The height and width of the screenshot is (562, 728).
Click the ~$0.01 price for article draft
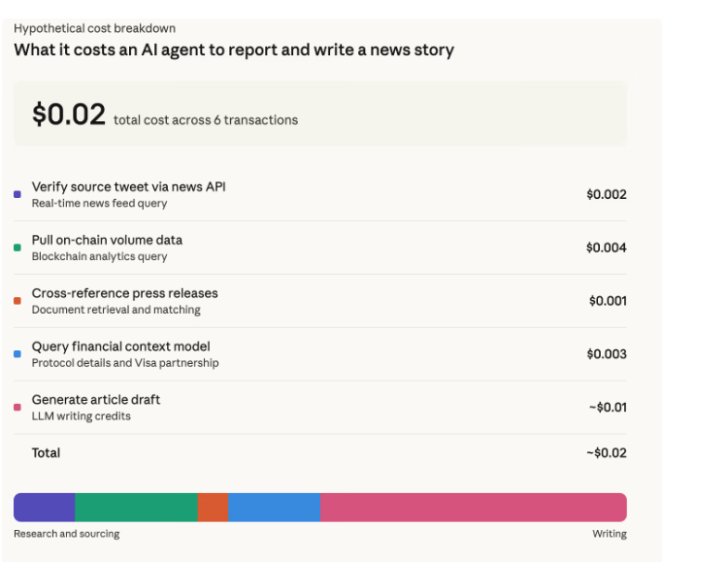click(x=607, y=408)
